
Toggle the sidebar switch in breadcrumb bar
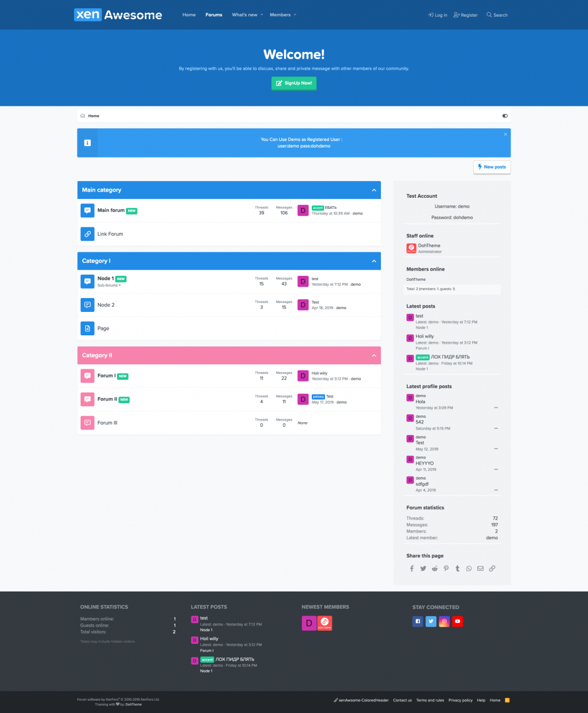click(x=505, y=116)
